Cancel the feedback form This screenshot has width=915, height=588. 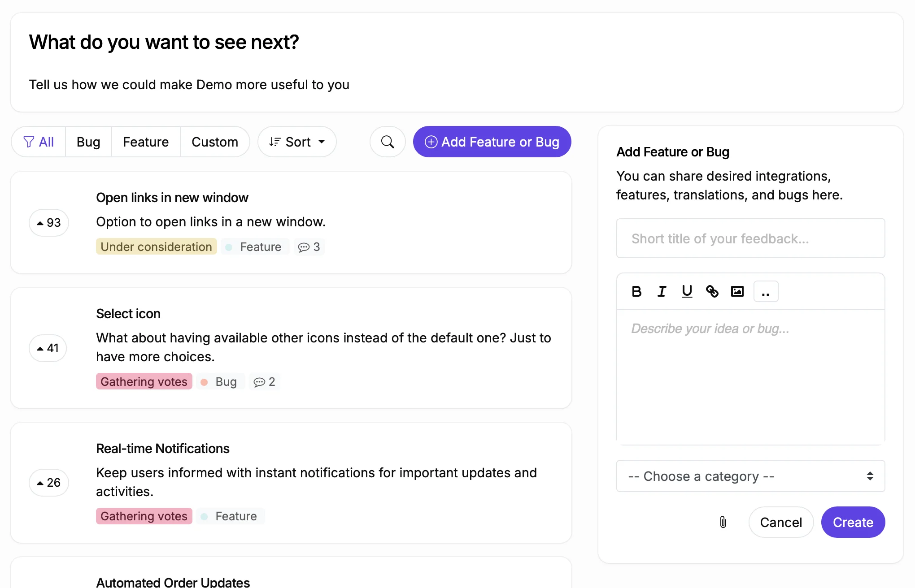(780, 522)
